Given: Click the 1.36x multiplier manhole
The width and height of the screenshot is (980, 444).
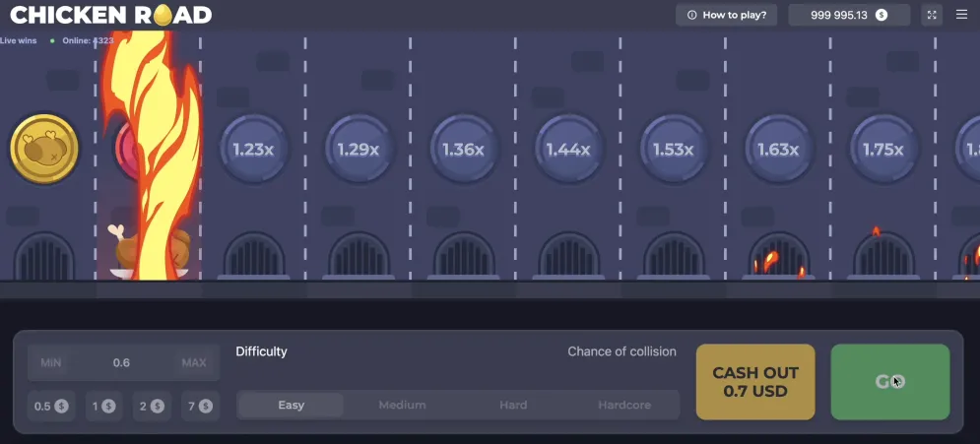Looking at the screenshot, I should [x=463, y=150].
